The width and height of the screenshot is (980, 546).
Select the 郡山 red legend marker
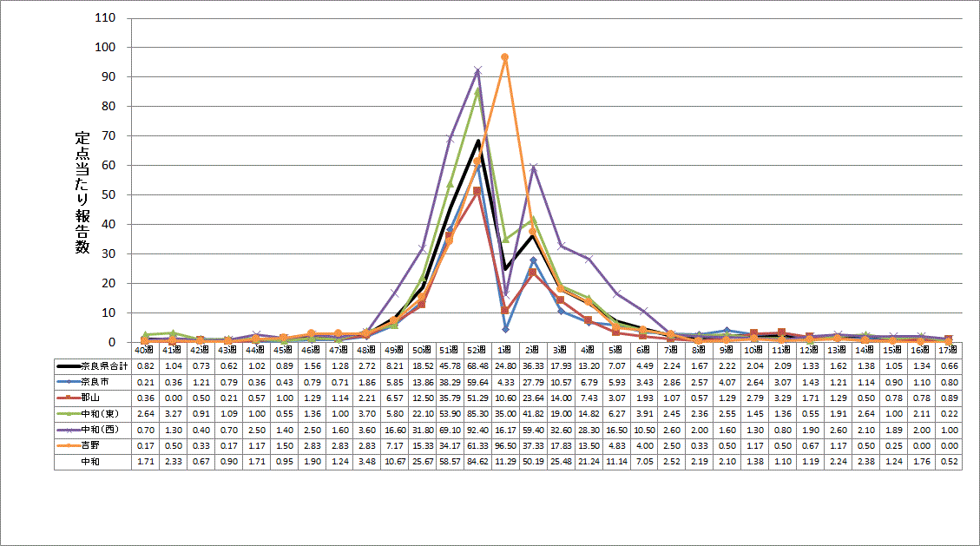pyautogui.click(x=68, y=398)
